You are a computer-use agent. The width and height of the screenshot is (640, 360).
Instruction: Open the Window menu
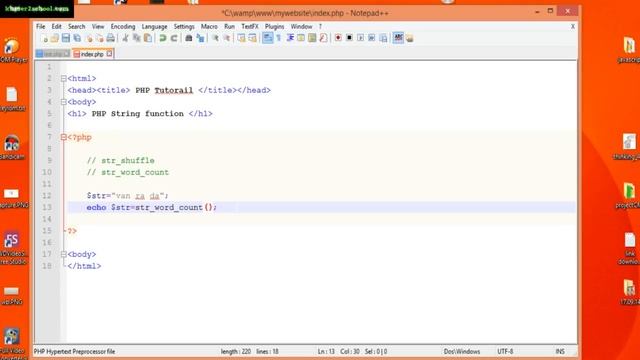click(301, 27)
